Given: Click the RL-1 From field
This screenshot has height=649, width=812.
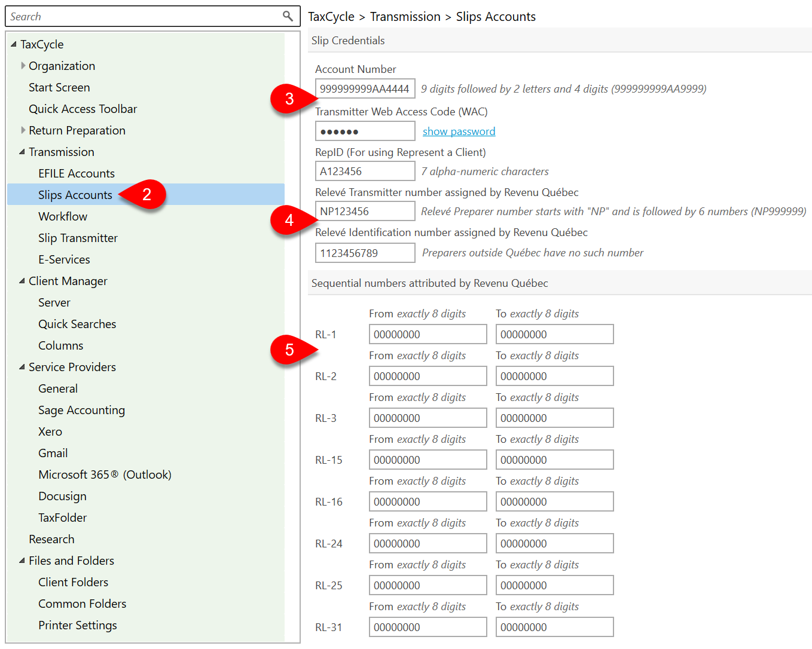Looking at the screenshot, I should coord(428,334).
